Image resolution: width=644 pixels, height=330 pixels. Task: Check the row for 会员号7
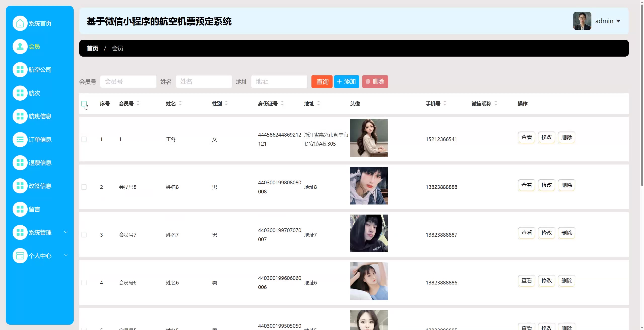[84, 235]
